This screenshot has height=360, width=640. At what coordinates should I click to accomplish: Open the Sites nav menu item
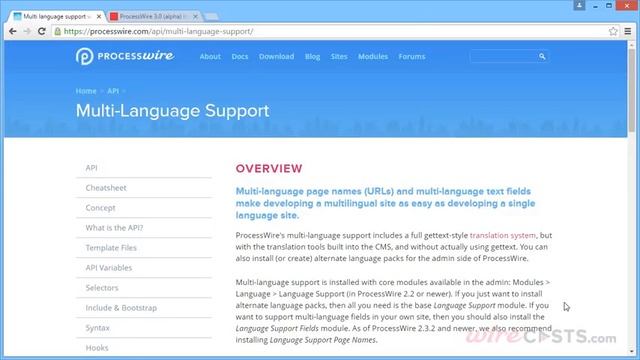(339, 56)
